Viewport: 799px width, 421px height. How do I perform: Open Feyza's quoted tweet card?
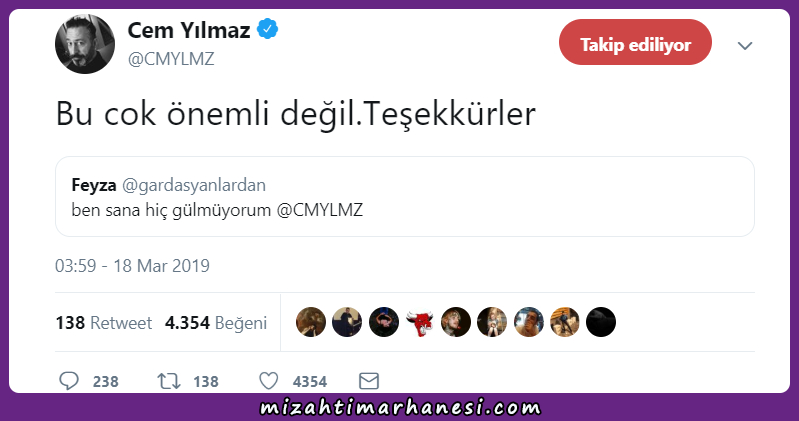(405, 197)
